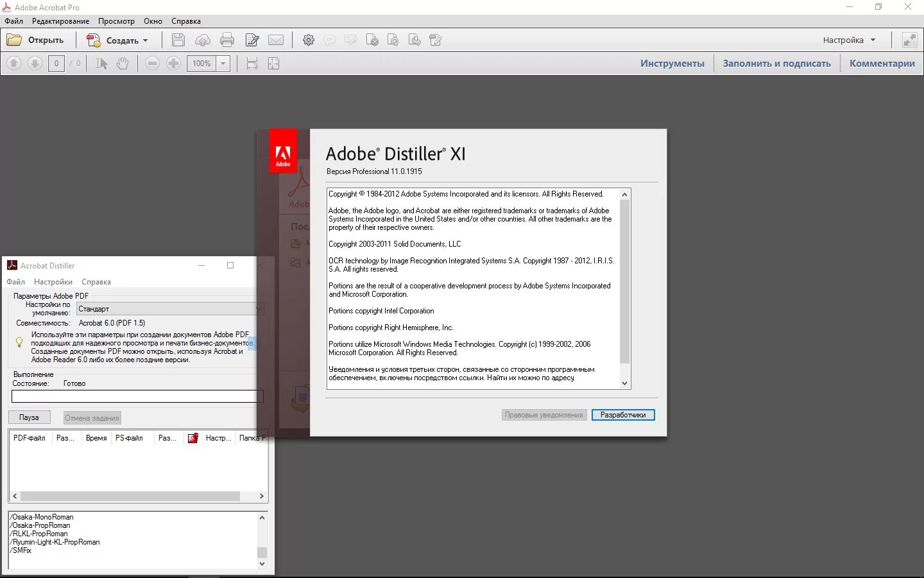
Task: Switch to Заполнить и подписать pane
Action: click(x=776, y=63)
